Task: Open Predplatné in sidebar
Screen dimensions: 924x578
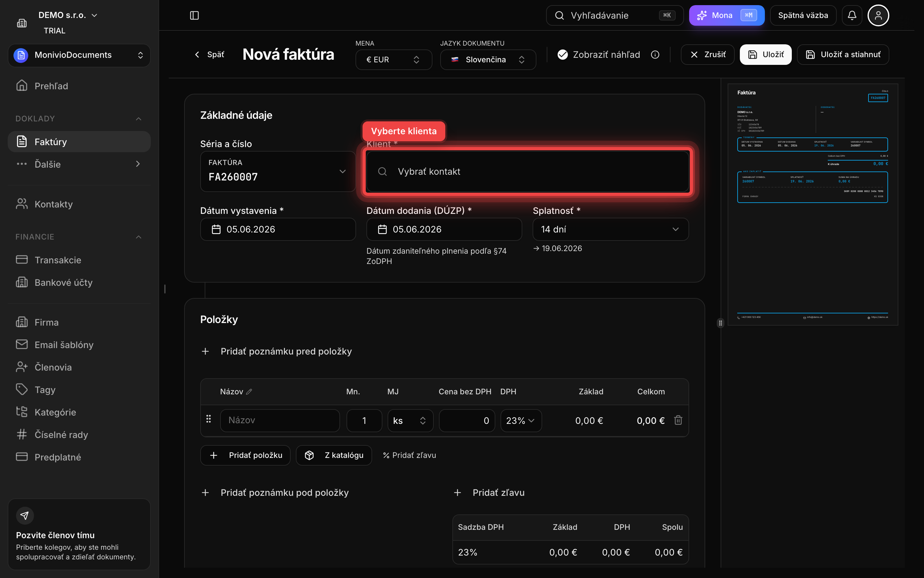Action: 79,457
